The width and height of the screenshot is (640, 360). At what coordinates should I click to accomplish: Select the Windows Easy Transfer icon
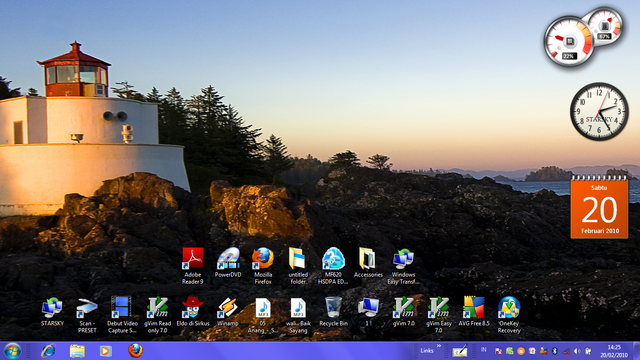point(403,265)
